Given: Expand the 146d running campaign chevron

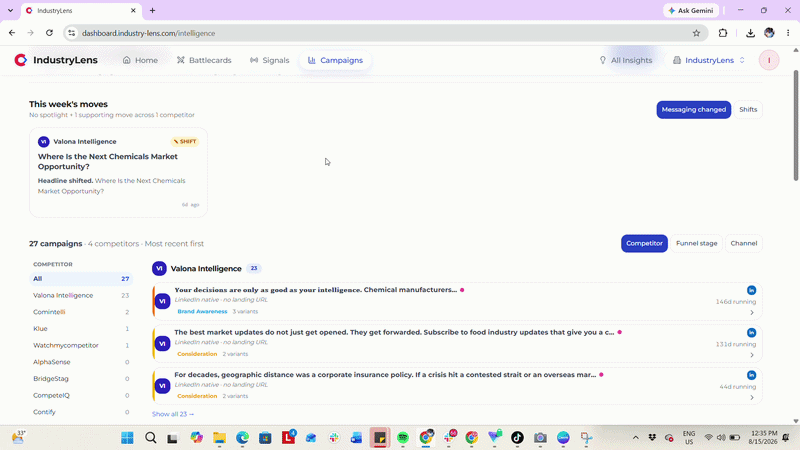Looking at the screenshot, I should 752,312.
